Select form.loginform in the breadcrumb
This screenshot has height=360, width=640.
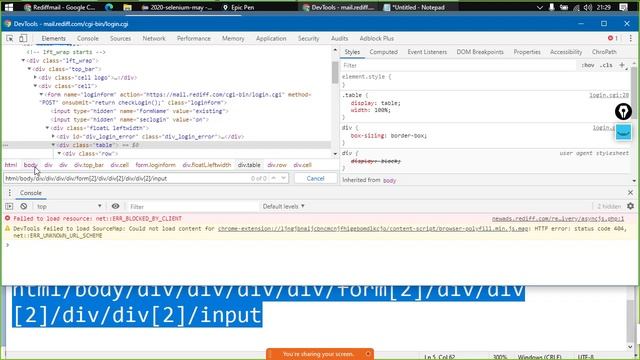tap(156, 165)
